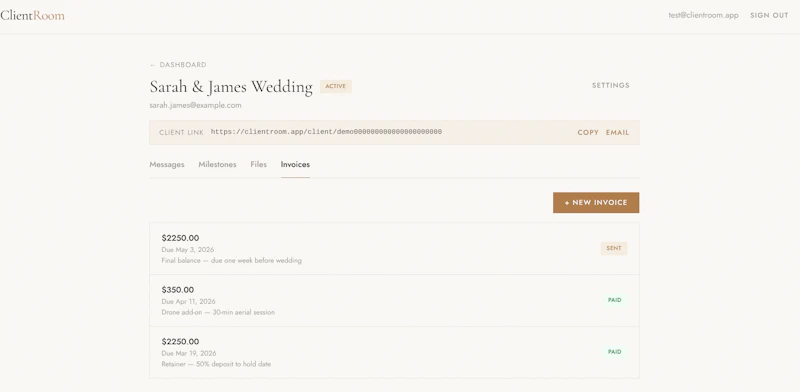Click the 'Drone add-on — 30-min aerial session' text

pyautogui.click(x=218, y=312)
